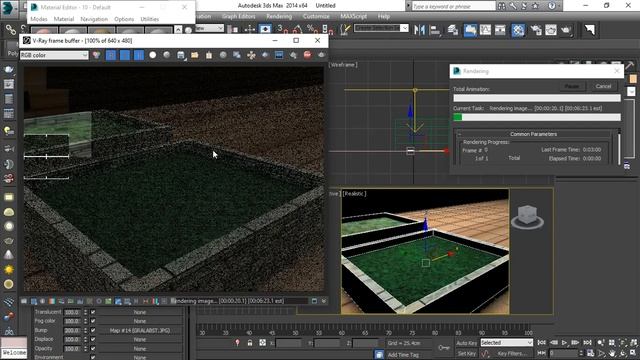This screenshot has width=640, height=360.
Task: Toggle the Fog color map checkbox
Action: tap(93, 321)
